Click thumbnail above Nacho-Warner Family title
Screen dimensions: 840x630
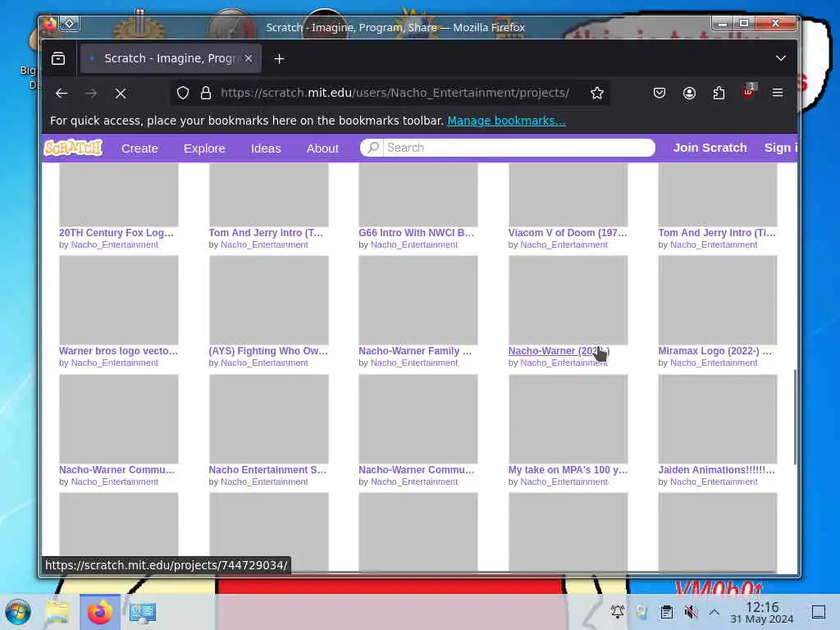tap(418, 300)
